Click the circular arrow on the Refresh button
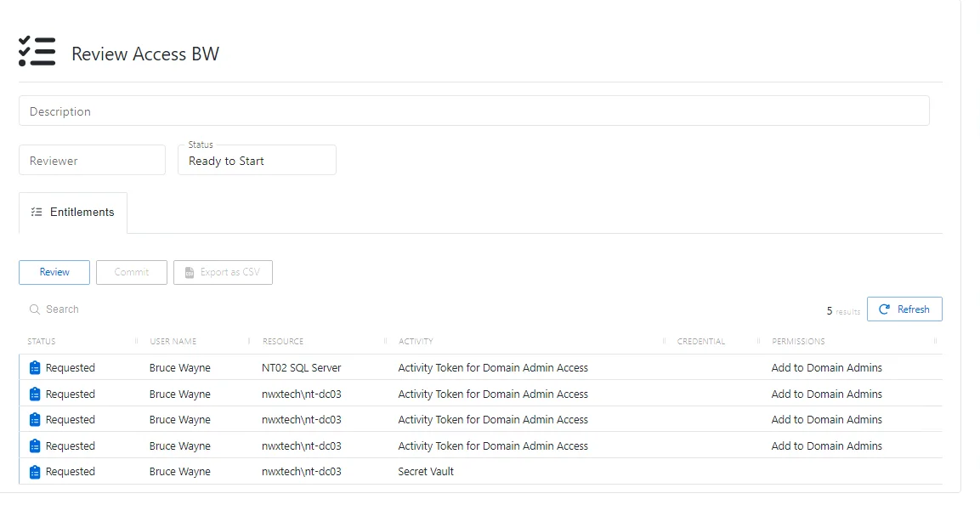 [x=884, y=309]
